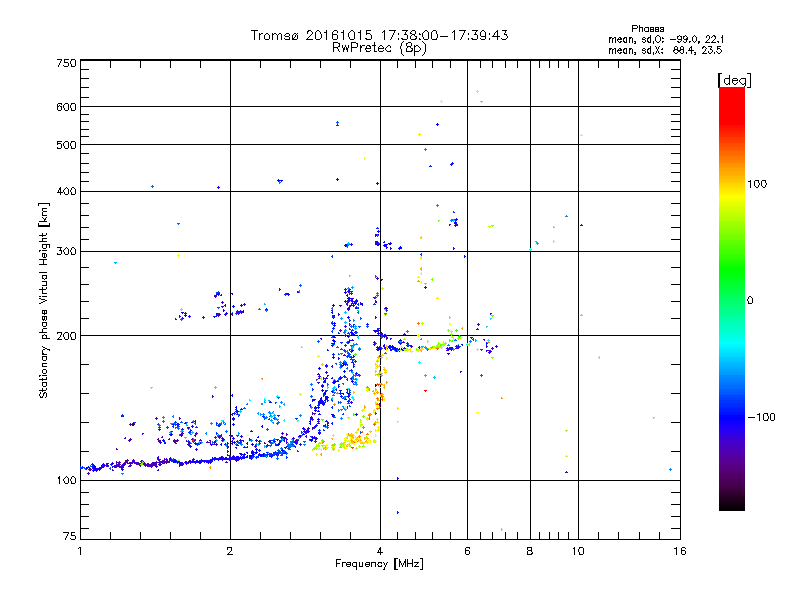800x600 pixels.
Task: Click the '16' frequency axis tick label
Action: pos(680,551)
